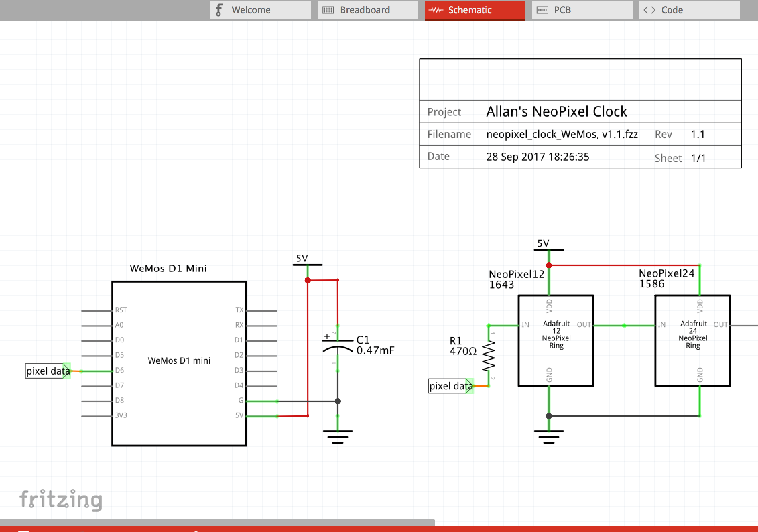Image resolution: width=758 pixels, height=532 pixels.
Task: Select the R1 470Ω resistor symbol
Action: pos(489,356)
